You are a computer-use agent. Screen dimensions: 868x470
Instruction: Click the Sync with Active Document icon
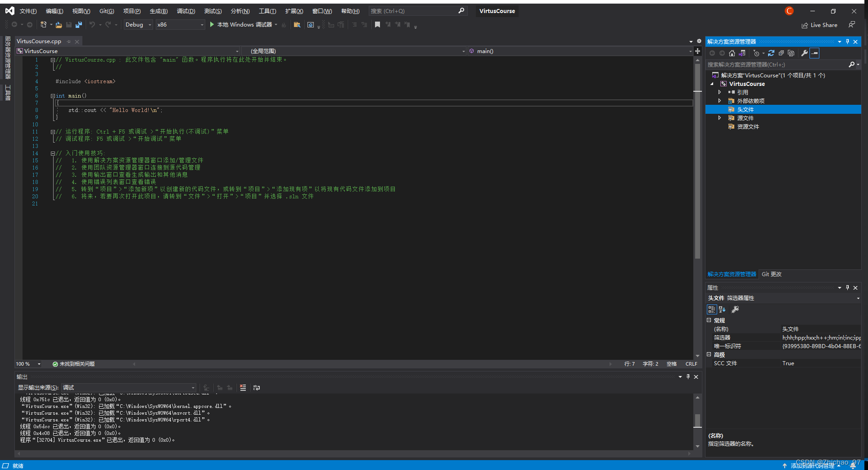[742, 53]
